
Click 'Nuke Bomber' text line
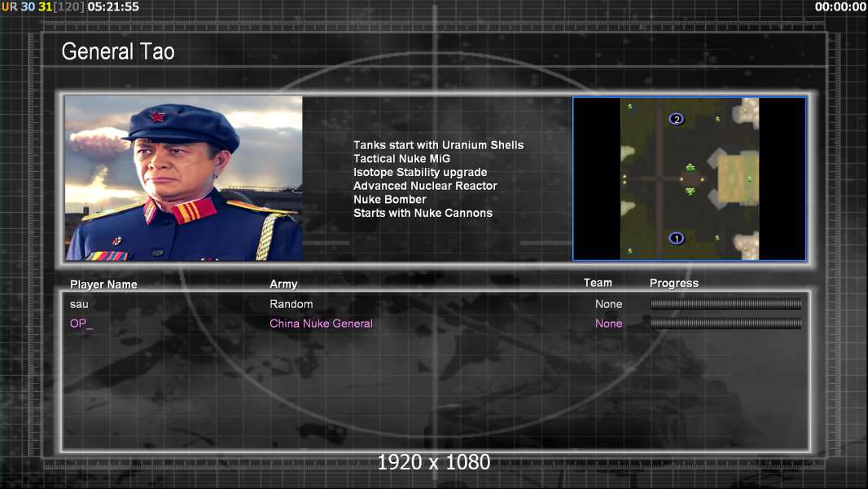390,200
